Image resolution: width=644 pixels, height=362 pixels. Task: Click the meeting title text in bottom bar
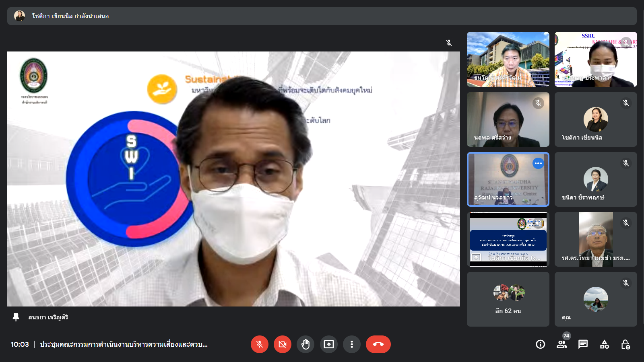tap(124, 344)
